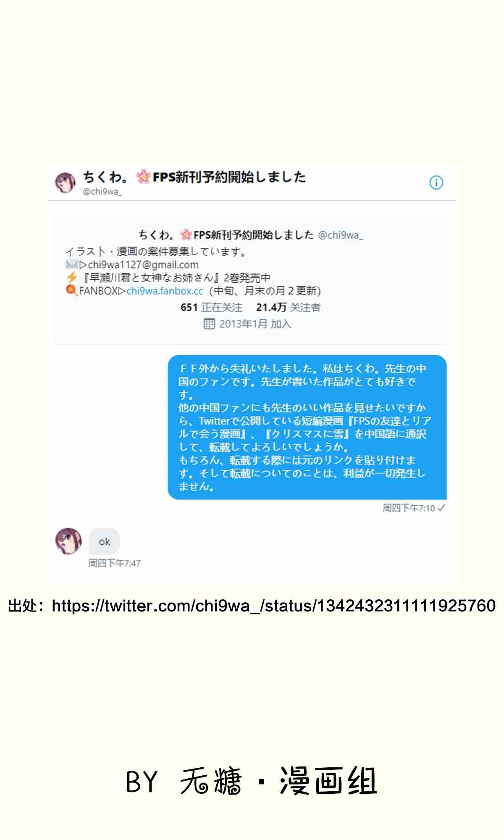The image size is (504, 840).
Task: Click the envelope icon before the email
Action: (71, 265)
